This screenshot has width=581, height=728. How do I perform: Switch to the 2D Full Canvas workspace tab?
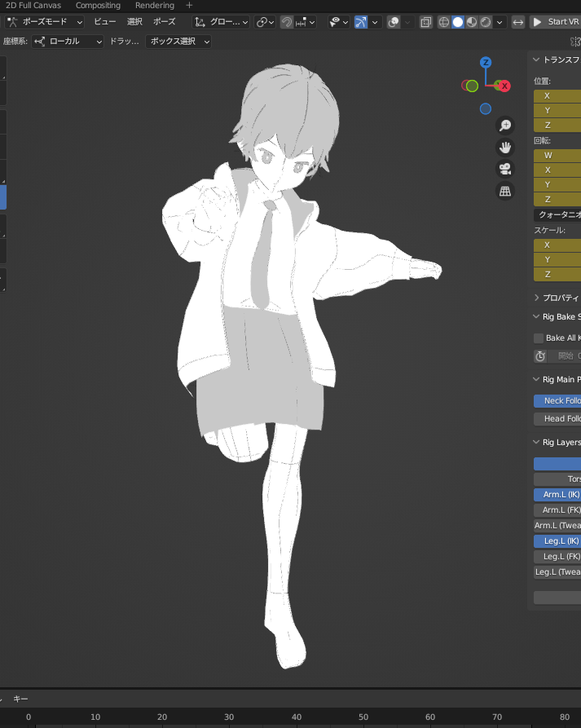click(33, 6)
